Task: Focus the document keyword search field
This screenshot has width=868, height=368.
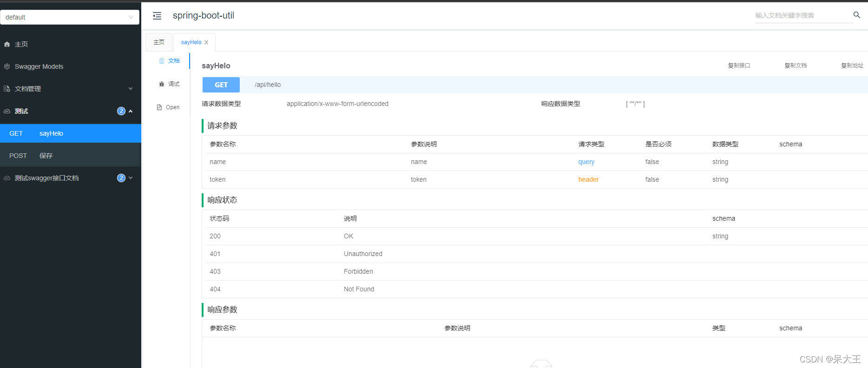Action: point(803,15)
